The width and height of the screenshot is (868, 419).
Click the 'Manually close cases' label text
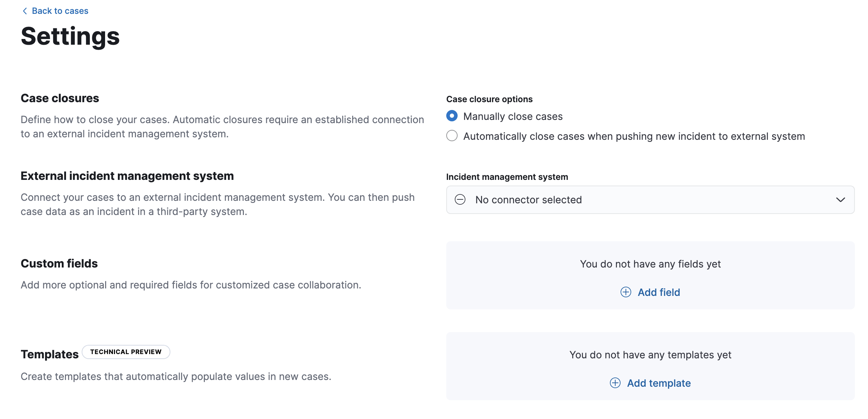(x=513, y=116)
